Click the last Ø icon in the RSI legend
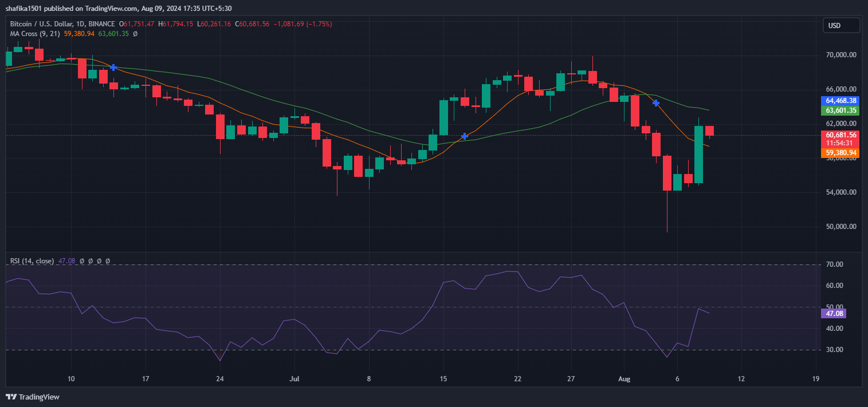This screenshot has width=868, height=407. tap(108, 261)
